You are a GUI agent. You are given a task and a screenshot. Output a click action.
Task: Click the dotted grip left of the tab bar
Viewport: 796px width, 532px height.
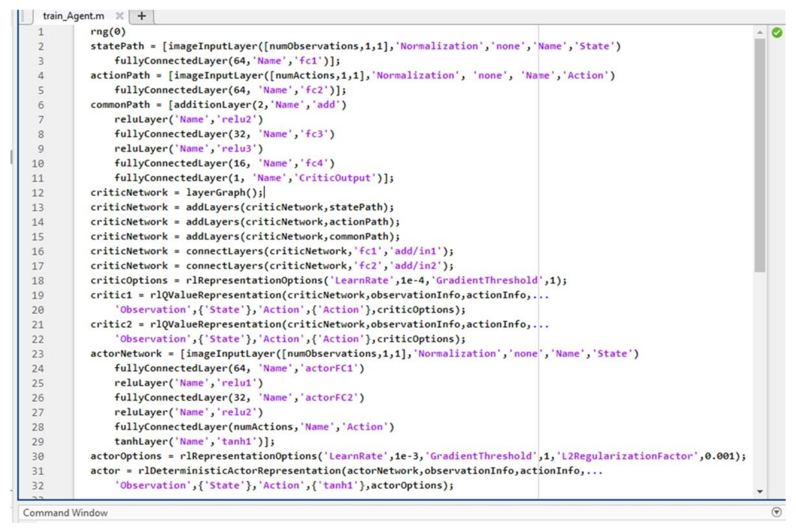coord(23,16)
